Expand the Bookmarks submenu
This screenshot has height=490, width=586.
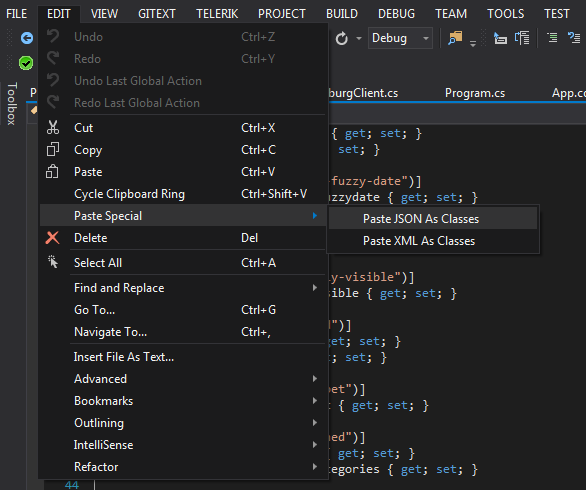tap(183, 401)
